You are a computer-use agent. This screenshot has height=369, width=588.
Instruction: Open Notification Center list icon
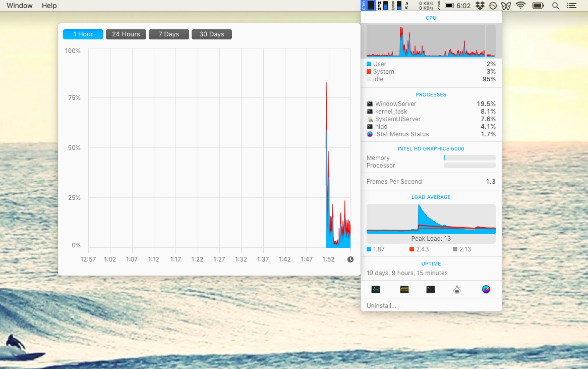click(x=571, y=6)
